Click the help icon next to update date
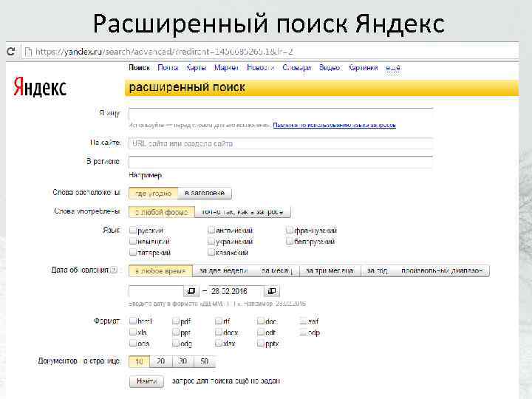 click(114, 270)
